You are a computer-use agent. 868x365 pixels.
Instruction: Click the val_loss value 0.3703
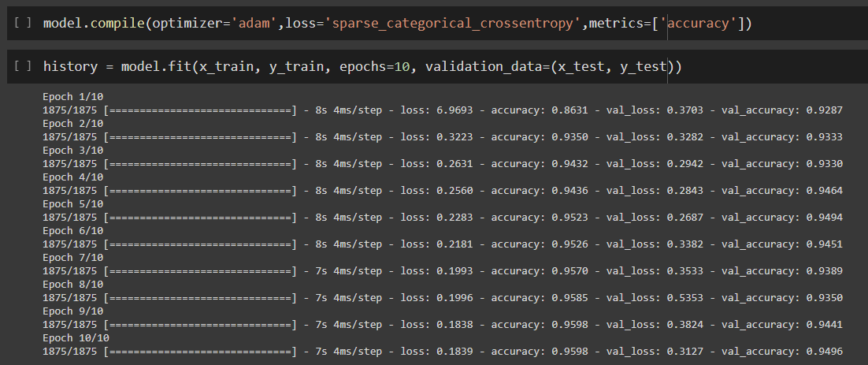(x=684, y=110)
